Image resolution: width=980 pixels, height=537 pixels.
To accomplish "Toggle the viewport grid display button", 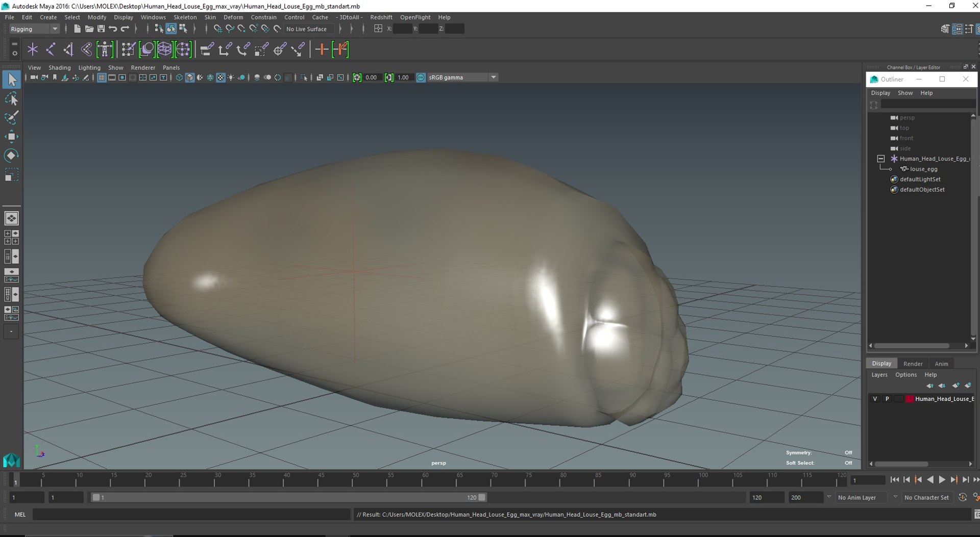I will (102, 78).
